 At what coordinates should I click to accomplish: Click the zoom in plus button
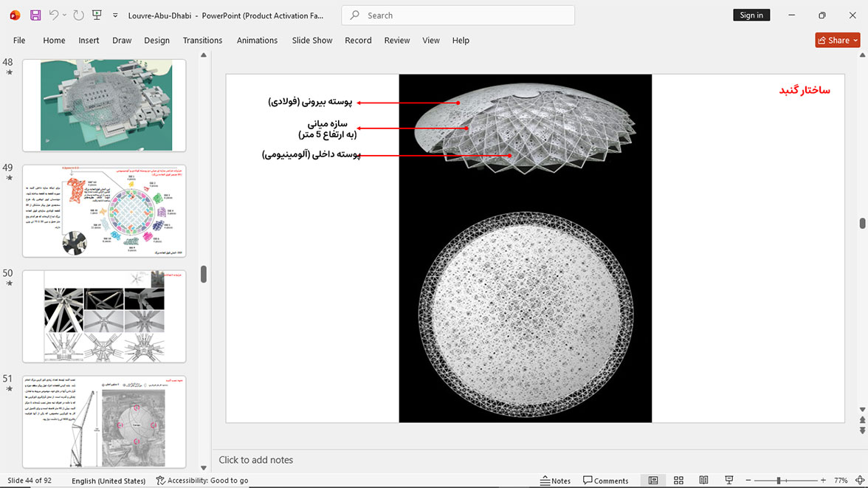[x=823, y=481]
